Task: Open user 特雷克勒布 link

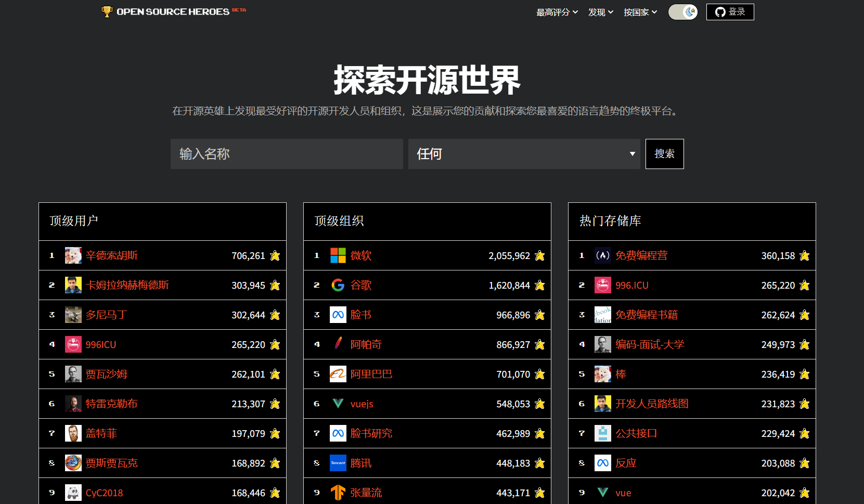Action: 112,404
